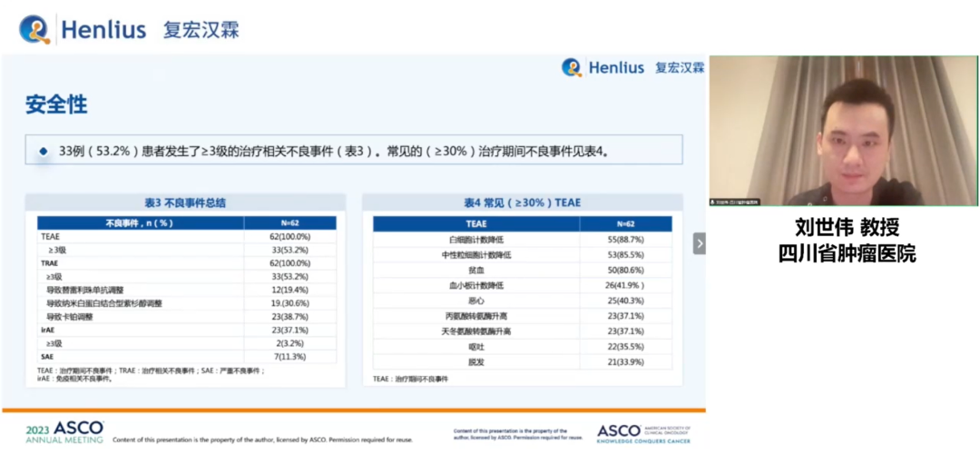The height and width of the screenshot is (474, 980).
Task: Click the 刘世伟 教授 speaker caption
Action: point(847,227)
